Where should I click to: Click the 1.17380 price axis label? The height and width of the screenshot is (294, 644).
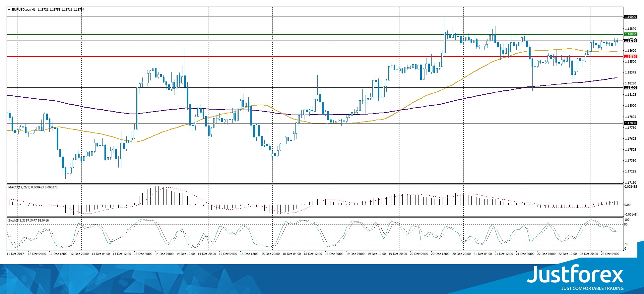point(630,161)
